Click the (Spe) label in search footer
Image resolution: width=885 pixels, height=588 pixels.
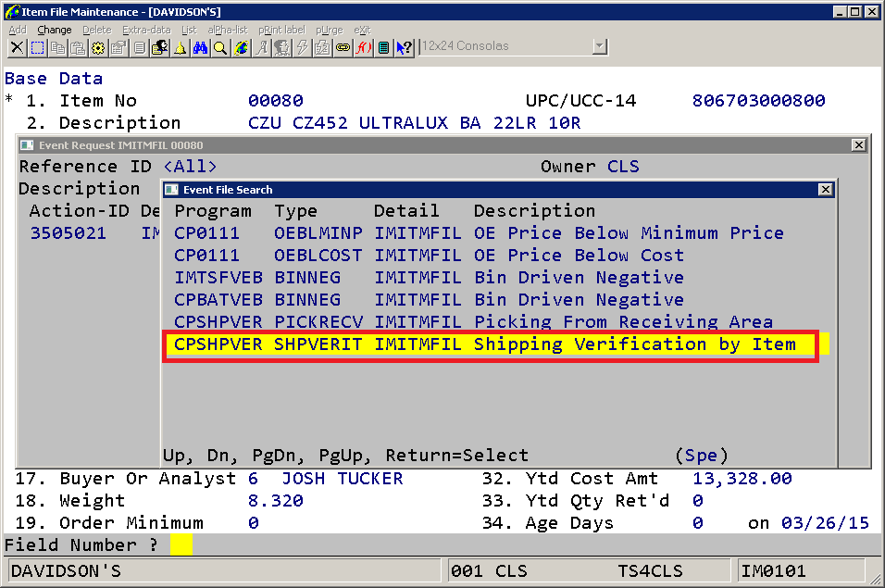(702, 456)
